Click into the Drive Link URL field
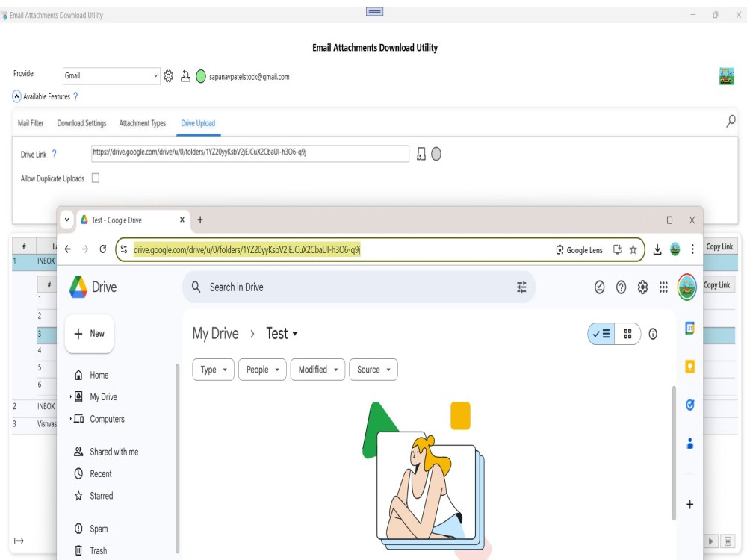The image size is (747, 560). [249, 153]
